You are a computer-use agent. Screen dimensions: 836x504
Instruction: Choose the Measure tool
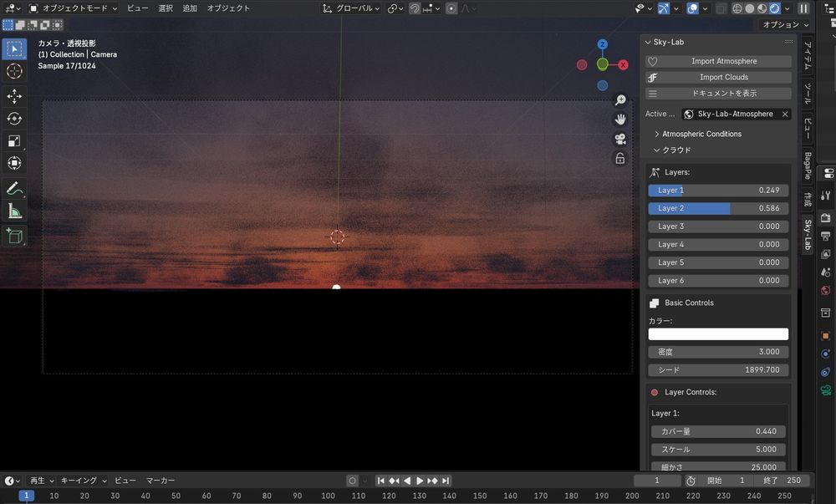click(14, 211)
